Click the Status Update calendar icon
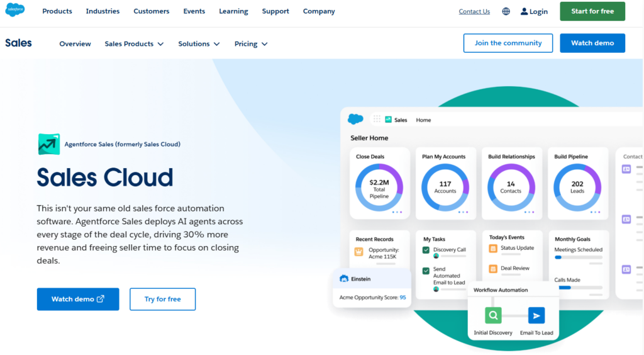The image size is (644, 355). coord(493,248)
